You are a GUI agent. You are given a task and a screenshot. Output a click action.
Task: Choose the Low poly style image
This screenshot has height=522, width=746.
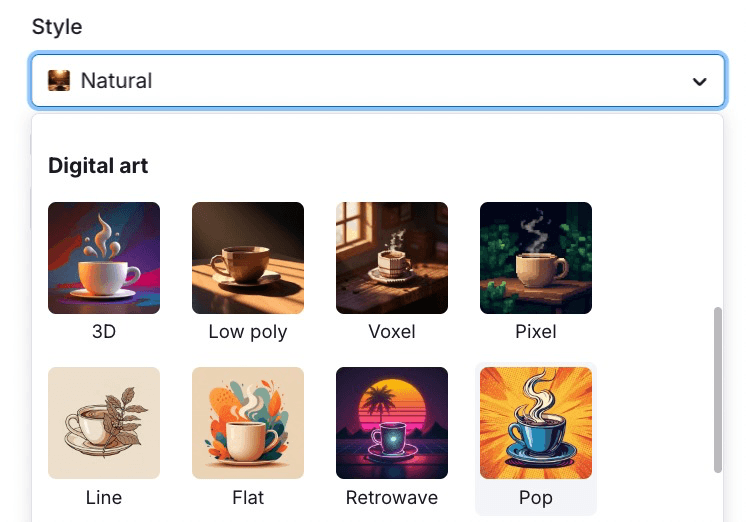pyautogui.click(x=248, y=258)
